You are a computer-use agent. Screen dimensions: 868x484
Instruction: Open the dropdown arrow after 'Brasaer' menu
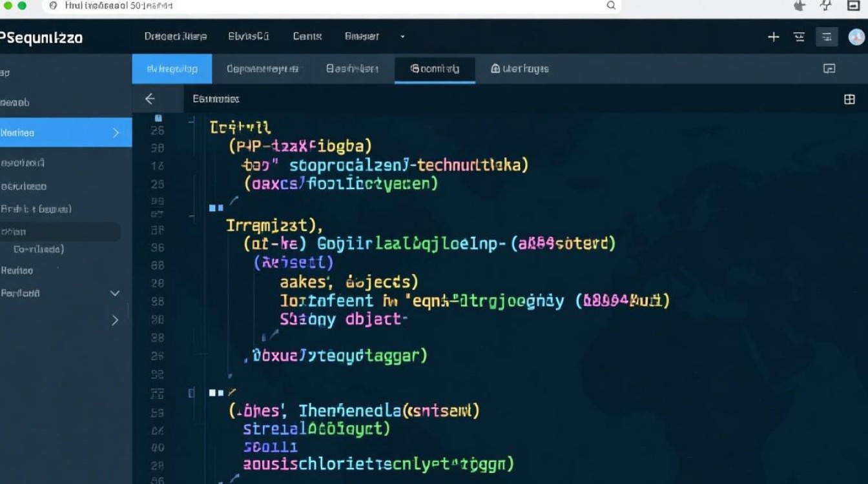(402, 37)
